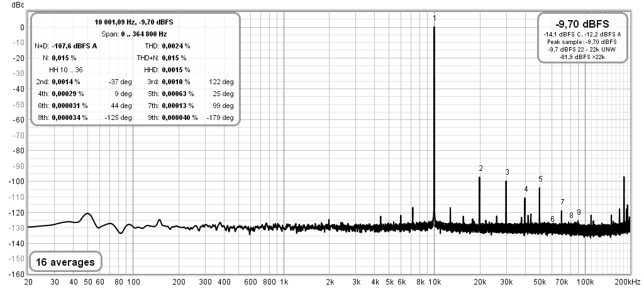Click the '-125 deg' phase value
644x289 pixels.
(x=118, y=117)
